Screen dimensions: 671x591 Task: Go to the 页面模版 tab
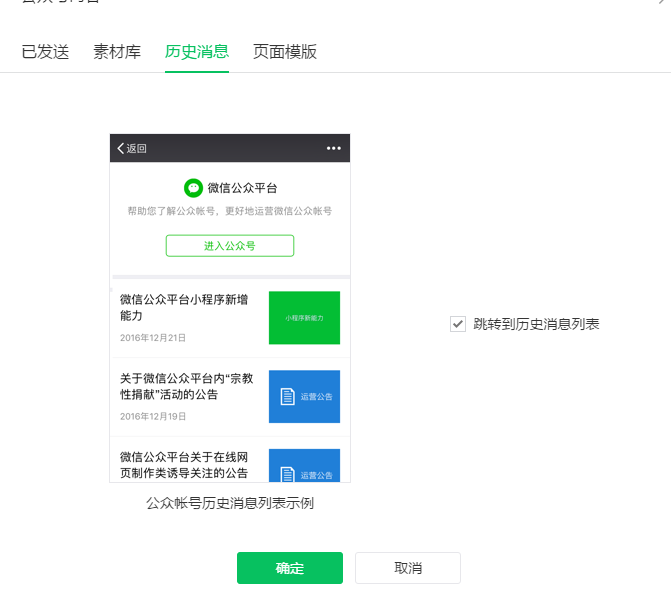[x=285, y=52]
